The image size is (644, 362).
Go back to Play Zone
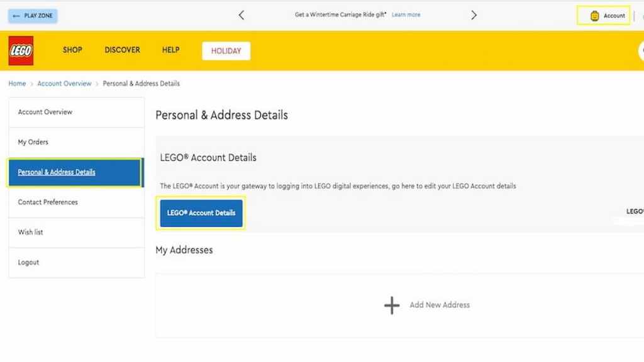pos(33,16)
